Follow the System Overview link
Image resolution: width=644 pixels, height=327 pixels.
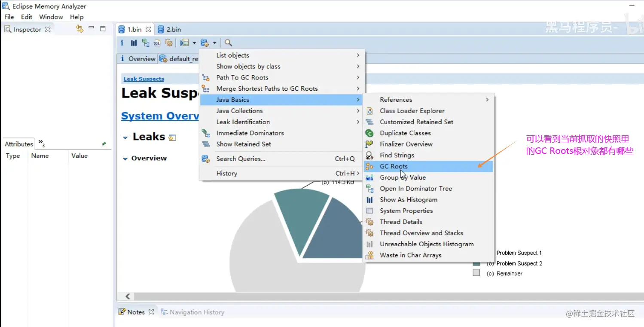160,116
